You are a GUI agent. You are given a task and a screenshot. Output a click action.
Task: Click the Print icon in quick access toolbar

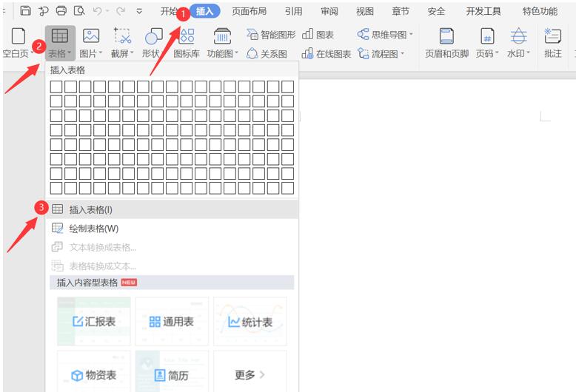pos(61,10)
